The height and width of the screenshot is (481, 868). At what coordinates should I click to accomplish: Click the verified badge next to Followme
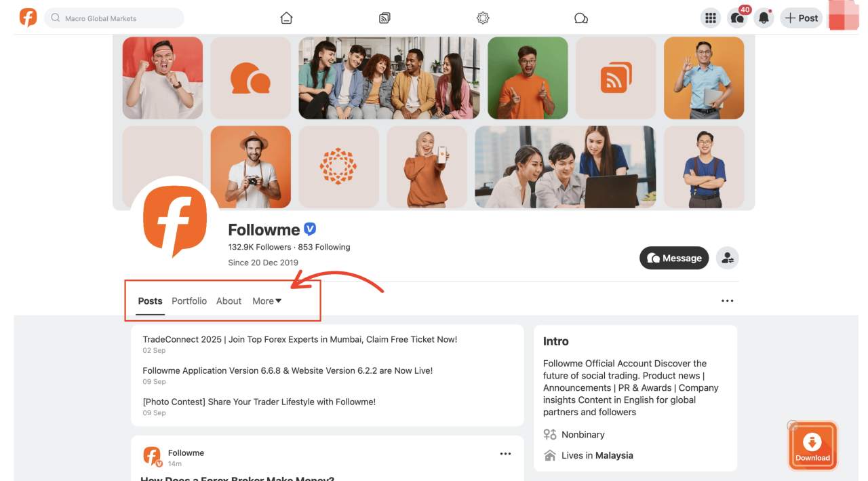(x=310, y=229)
